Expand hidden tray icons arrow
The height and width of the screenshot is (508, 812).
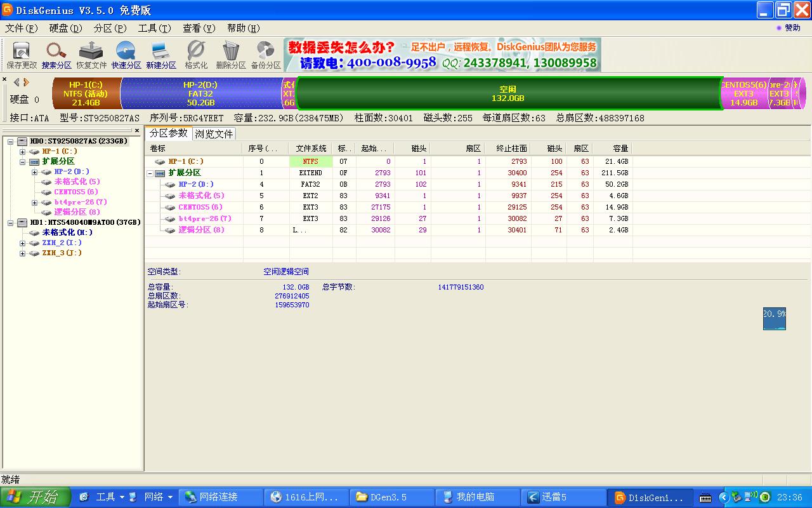[x=724, y=497]
